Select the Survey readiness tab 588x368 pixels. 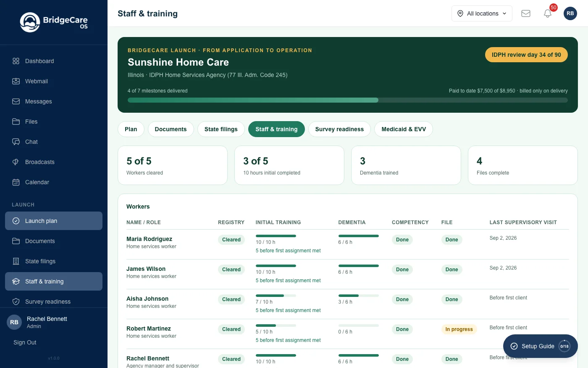339,129
